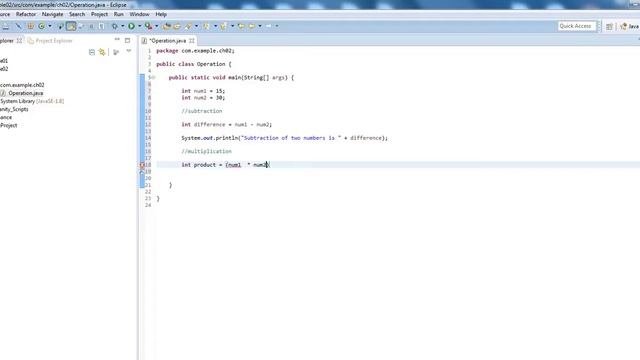
Task: Click the error marker on line 18
Action: 142,165
